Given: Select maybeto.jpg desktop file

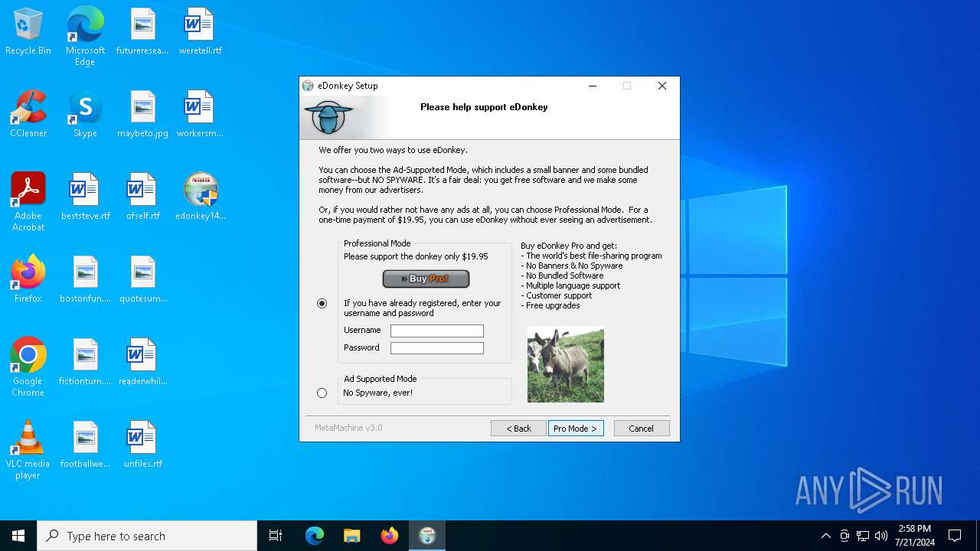Looking at the screenshot, I should (x=142, y=115).
